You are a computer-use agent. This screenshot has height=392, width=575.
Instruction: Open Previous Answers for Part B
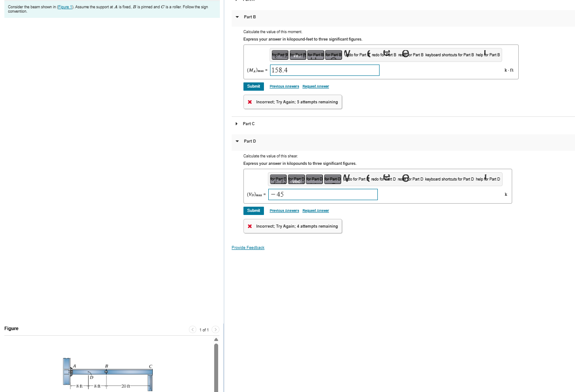(x=284, y=87)
